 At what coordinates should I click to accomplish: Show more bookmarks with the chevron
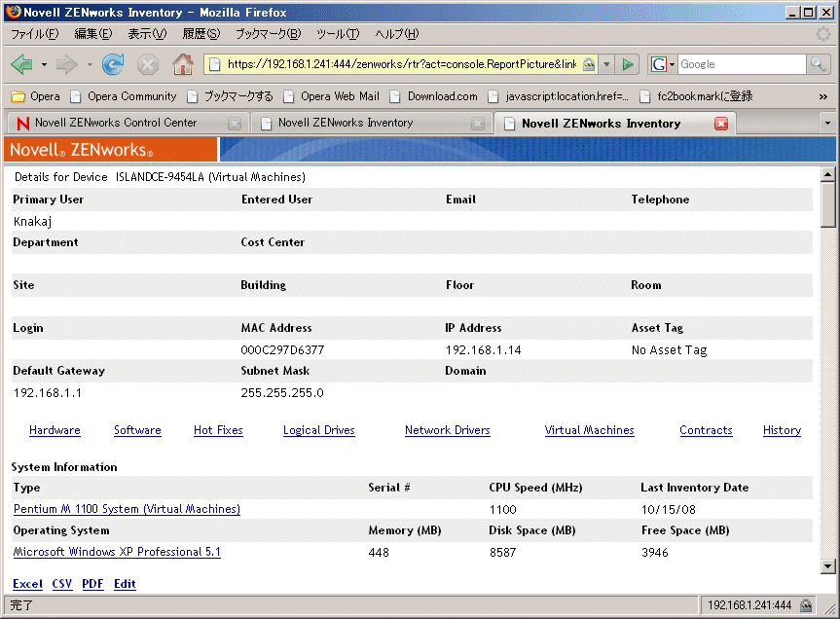[822, 97]
